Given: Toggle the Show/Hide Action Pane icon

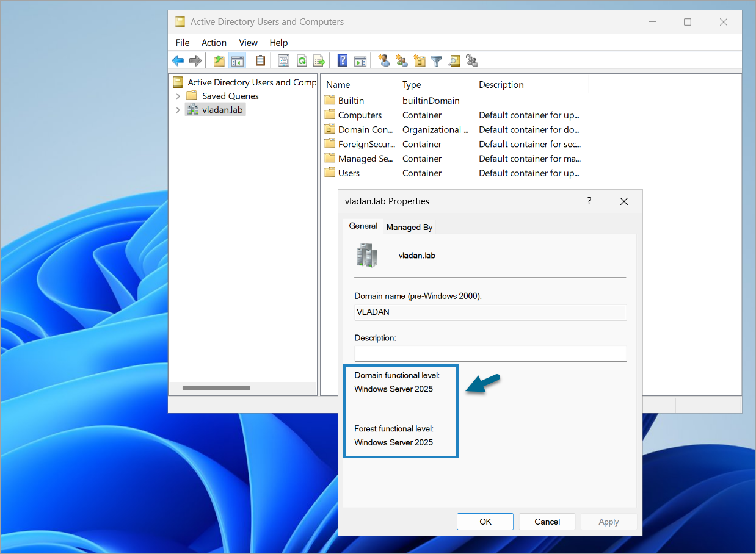Looking at the screenshot, I should (x=360, y=60).
